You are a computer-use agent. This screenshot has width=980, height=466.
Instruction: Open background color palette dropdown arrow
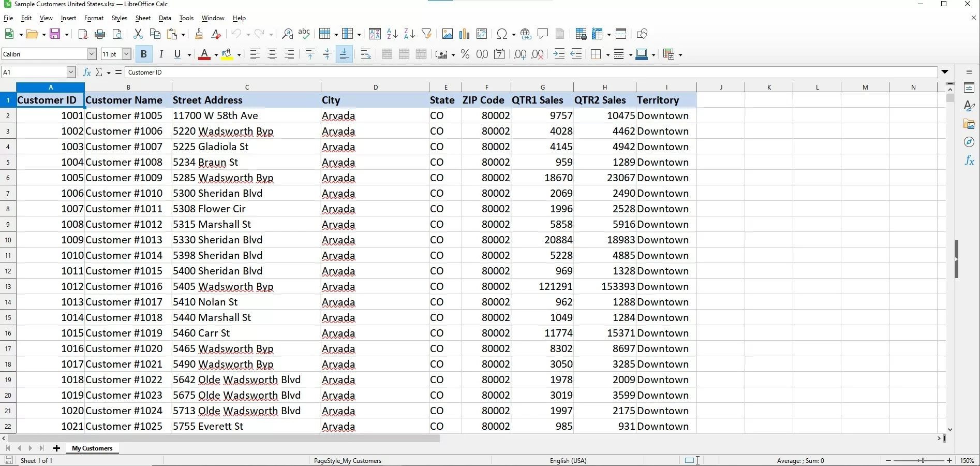[x=239, y=55]
